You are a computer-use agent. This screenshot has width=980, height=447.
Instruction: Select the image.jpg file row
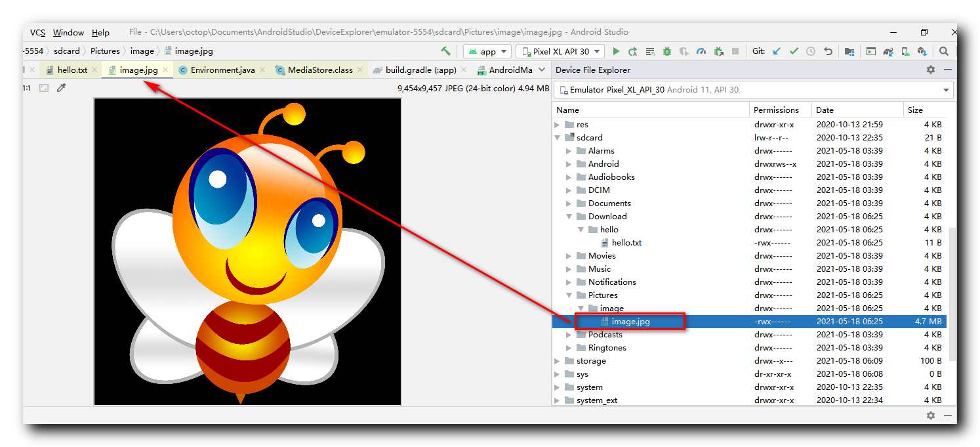pos(749,322)
